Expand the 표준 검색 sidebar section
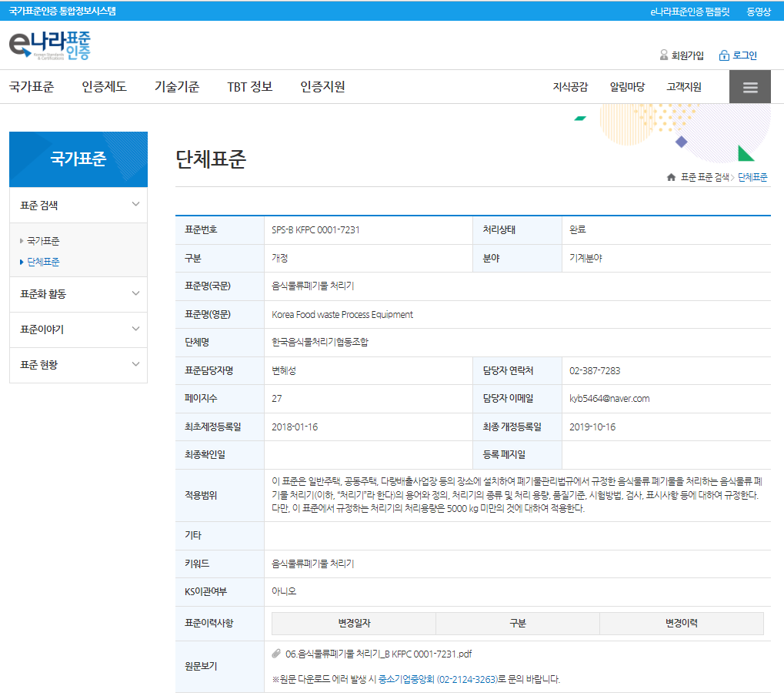 (135, 205)
